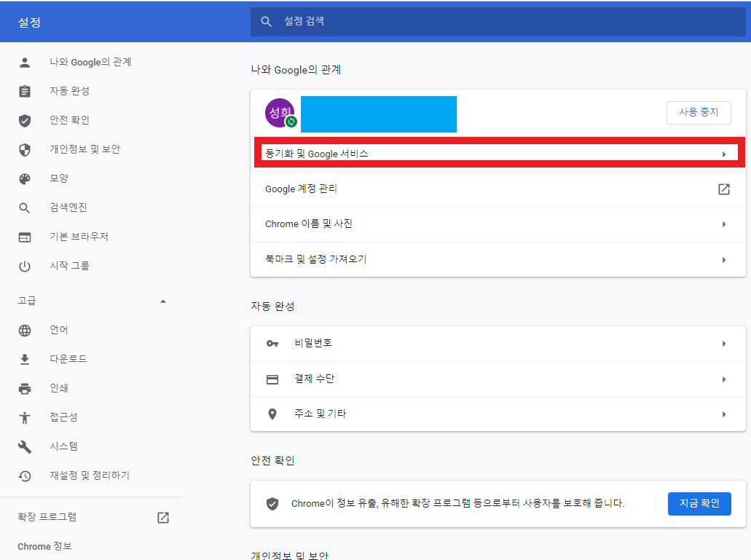Open 동기화 및 Google 서비스 settings
The height and width of the screenshot is (560, 751).
(x=498, y=154)
